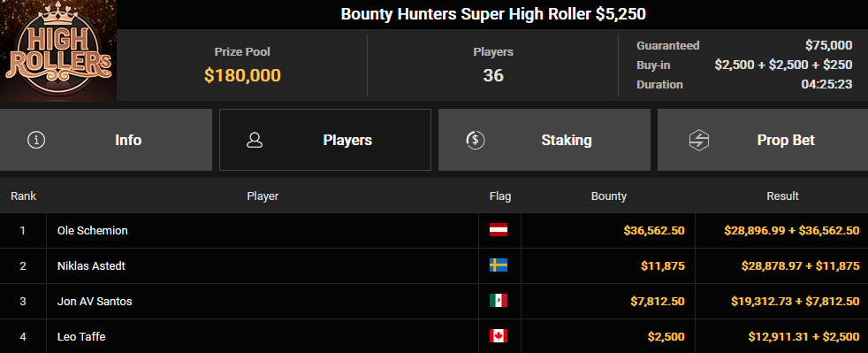Click the Result column header
The height and width of the screenshot is (353, 868).
782,196
